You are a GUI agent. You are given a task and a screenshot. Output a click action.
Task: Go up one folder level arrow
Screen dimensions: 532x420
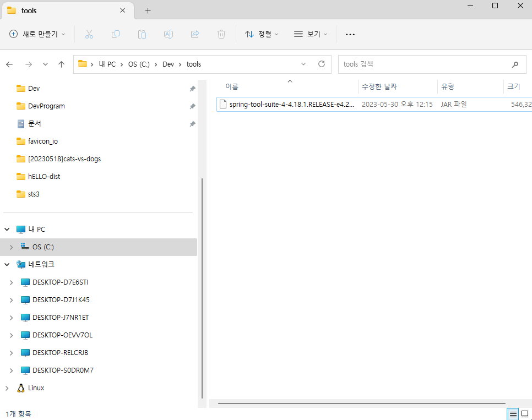click(62, 64)
